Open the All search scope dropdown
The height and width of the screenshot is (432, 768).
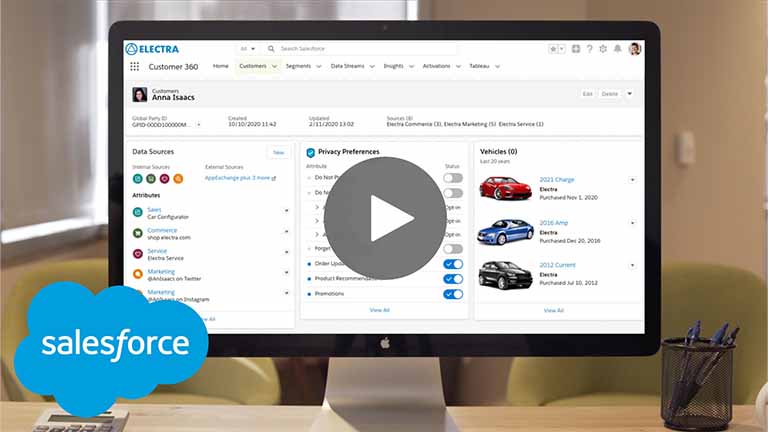(x=248, y=48)
